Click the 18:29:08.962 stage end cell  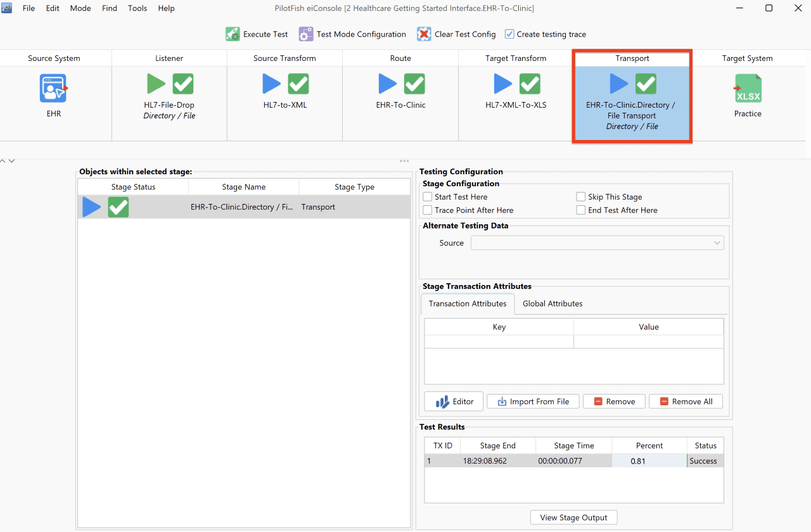tap(498, 461)
